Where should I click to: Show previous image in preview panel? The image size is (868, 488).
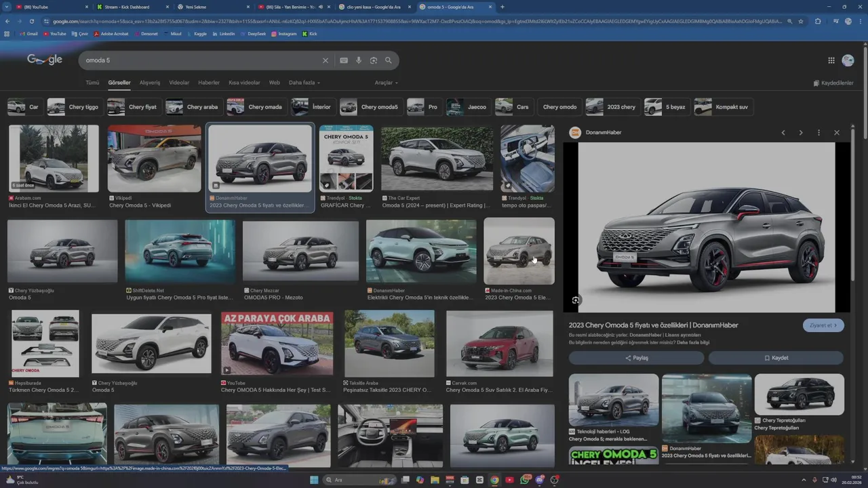tap(783, 133)
